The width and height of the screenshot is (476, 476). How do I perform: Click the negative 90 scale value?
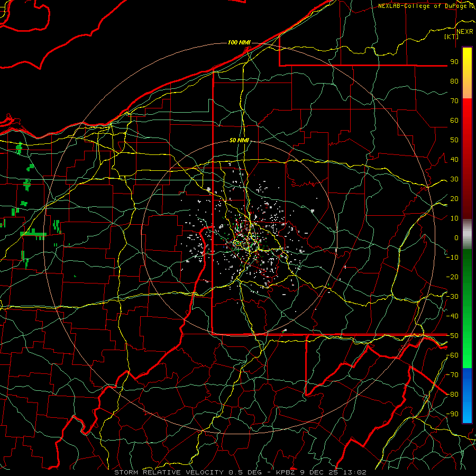(452, 414)
